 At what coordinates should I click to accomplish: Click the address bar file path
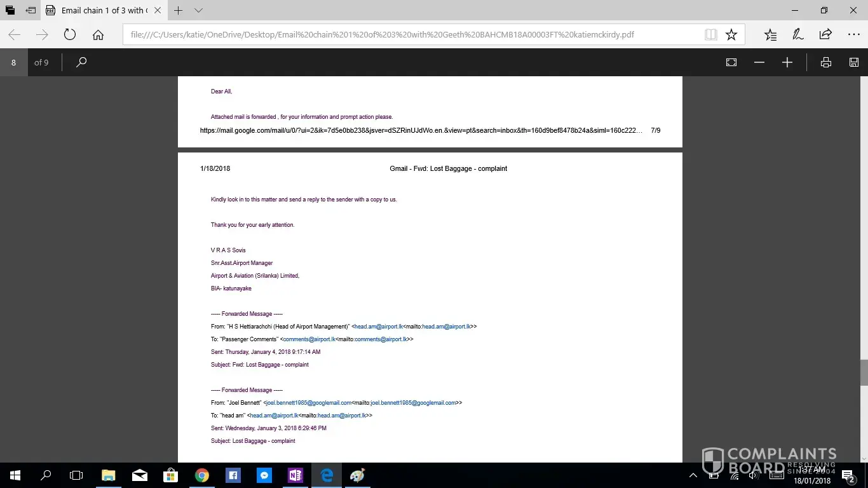coord(382,35)
